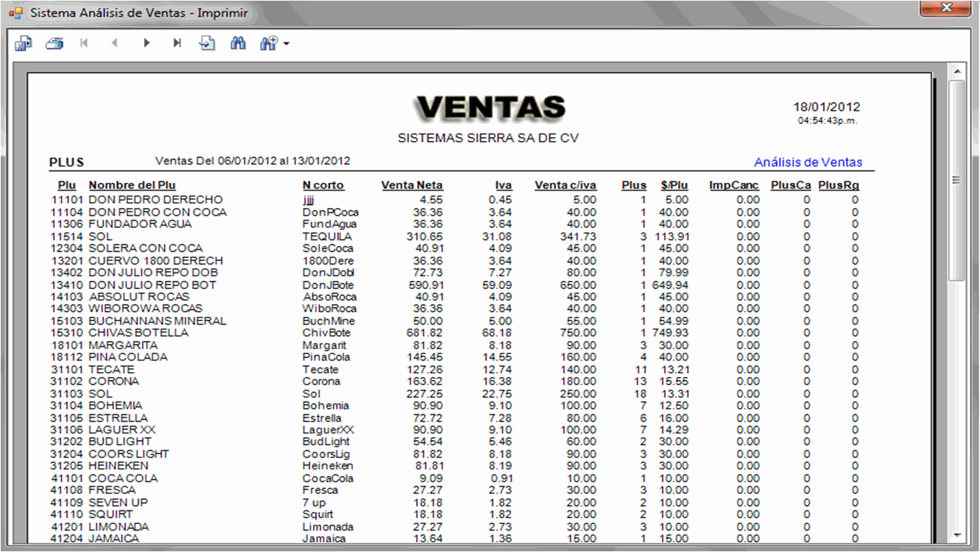
Task: Print the sales report
Action: (54, 44)
